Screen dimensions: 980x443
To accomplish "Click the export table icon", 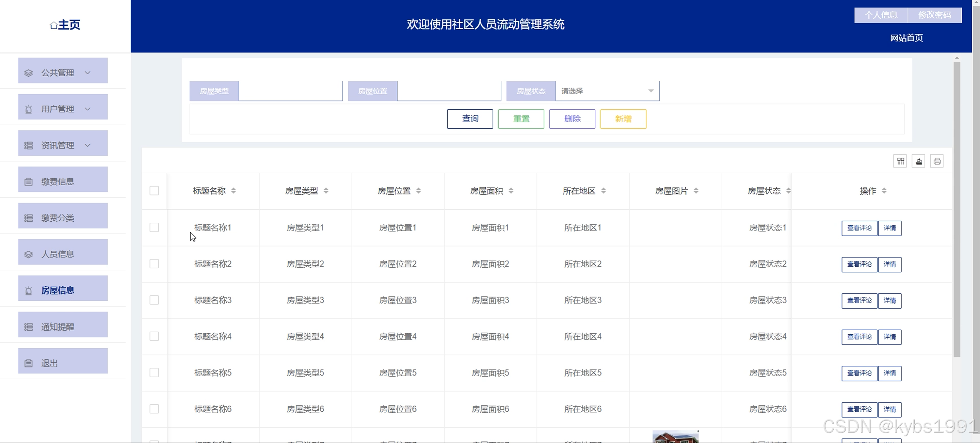I will click(918, 161).
